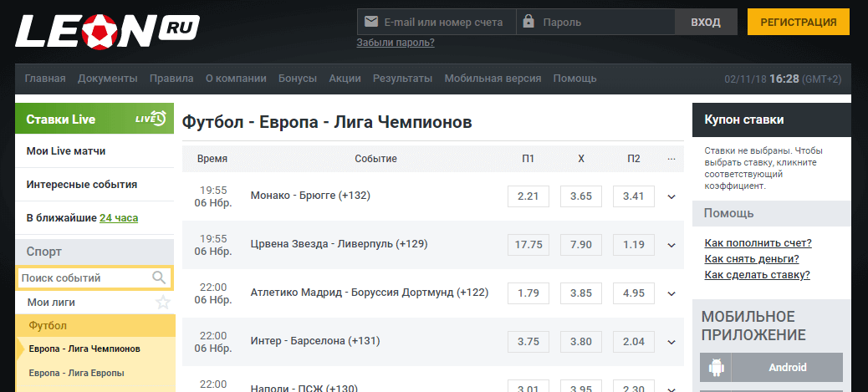Expand the Интер - Барселона row
This screenshot has width=868, height=392.
[671, 342]
